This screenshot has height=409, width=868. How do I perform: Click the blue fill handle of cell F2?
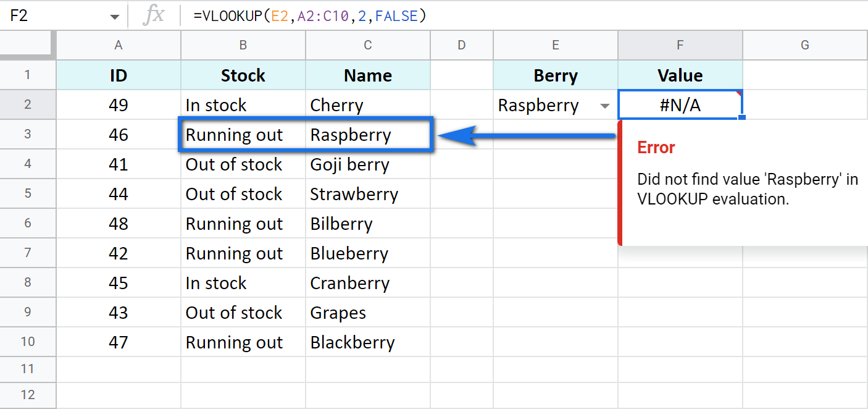coord(743,116)
